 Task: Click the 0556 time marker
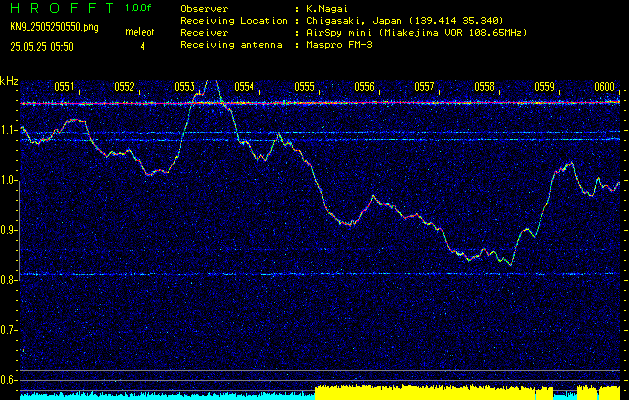364,87
